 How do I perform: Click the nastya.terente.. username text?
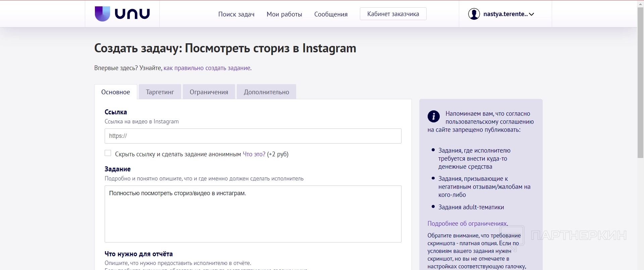tap(505, 14)
